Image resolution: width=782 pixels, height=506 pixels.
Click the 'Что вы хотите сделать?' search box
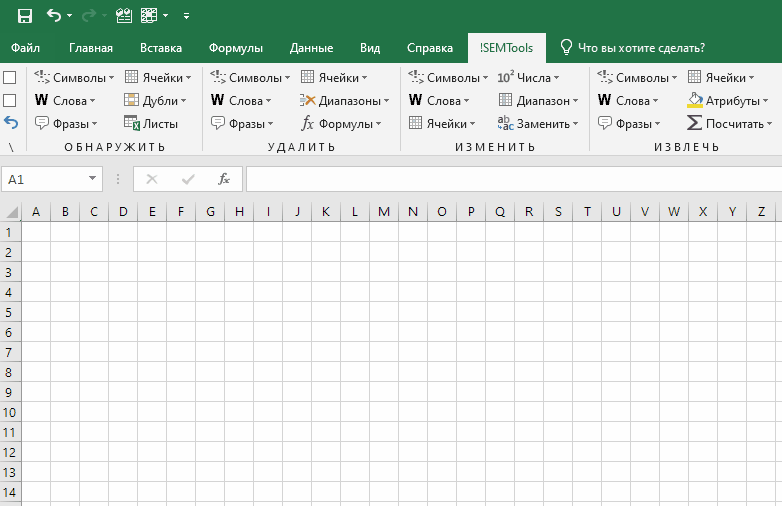coord(632,48)
